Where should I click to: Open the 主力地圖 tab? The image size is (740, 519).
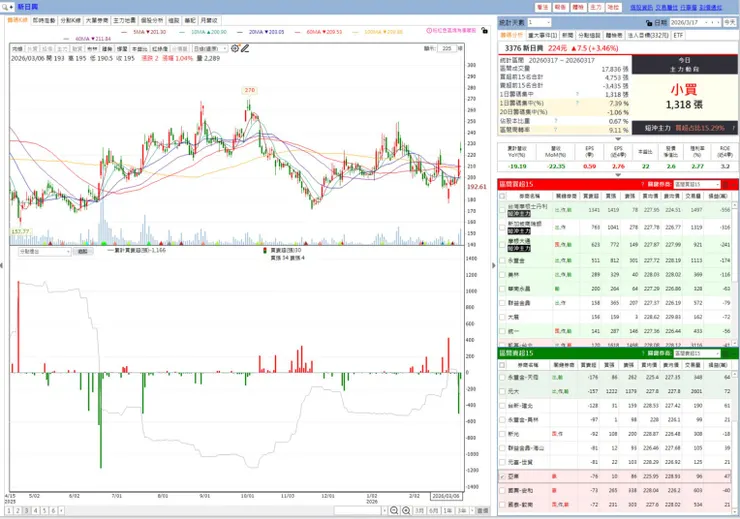coord(125,20)
